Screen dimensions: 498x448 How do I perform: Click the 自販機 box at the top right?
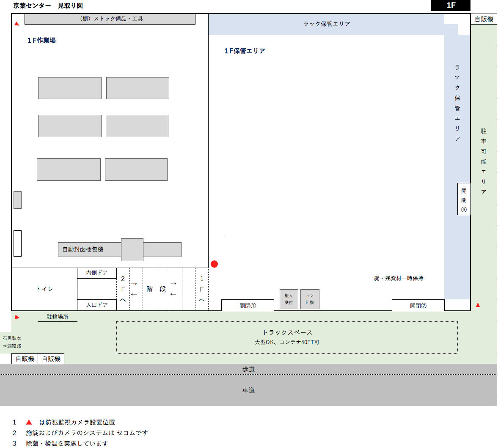[x=484, y=19]
